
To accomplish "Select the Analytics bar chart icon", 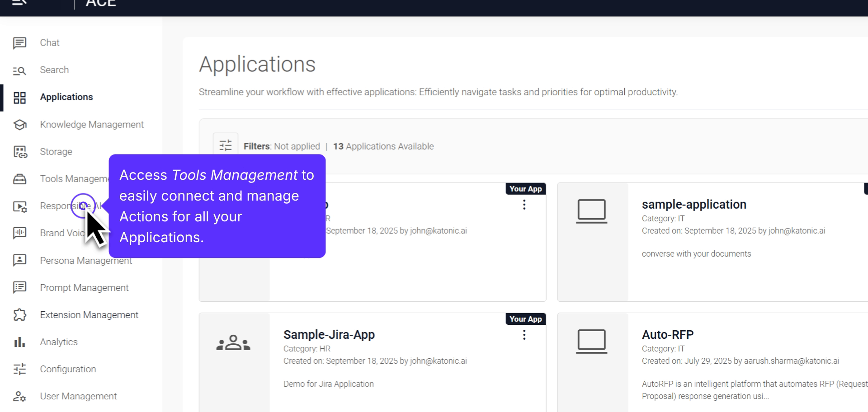I will coord(20,342).
